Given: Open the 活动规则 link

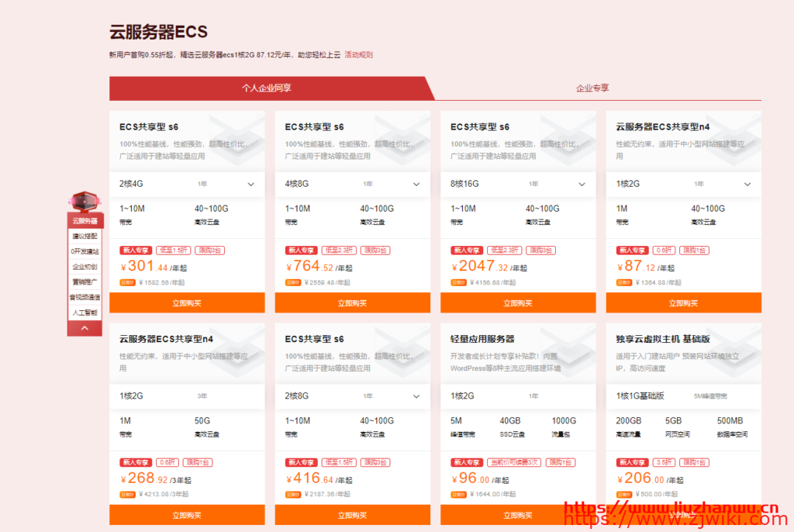Looking at the screenshot, I should click(x=358, y=55).
